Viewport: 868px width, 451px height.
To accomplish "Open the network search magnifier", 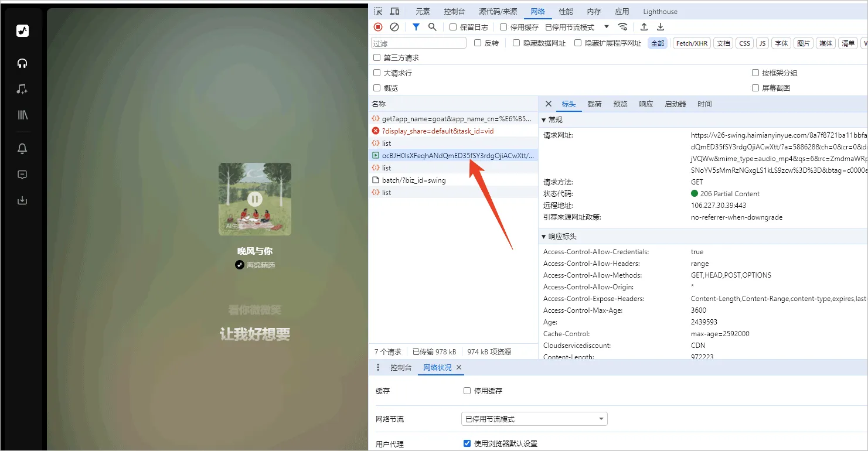I will click(433, 27).
